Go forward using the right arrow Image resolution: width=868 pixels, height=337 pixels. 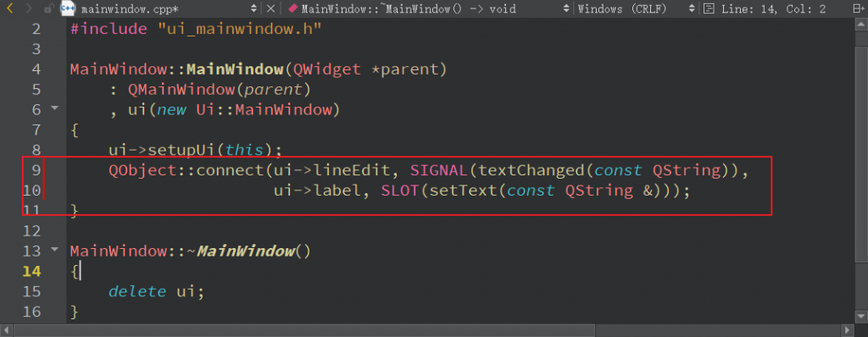click(30, 8)
